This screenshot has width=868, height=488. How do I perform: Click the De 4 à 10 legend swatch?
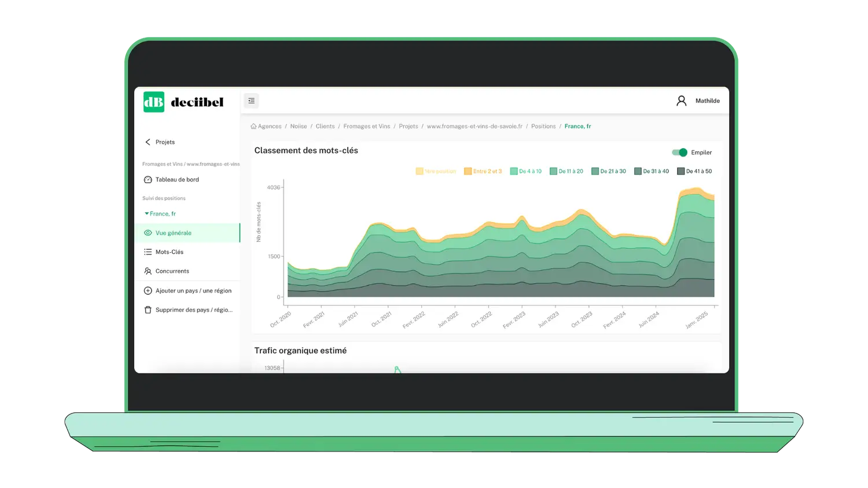513,171
